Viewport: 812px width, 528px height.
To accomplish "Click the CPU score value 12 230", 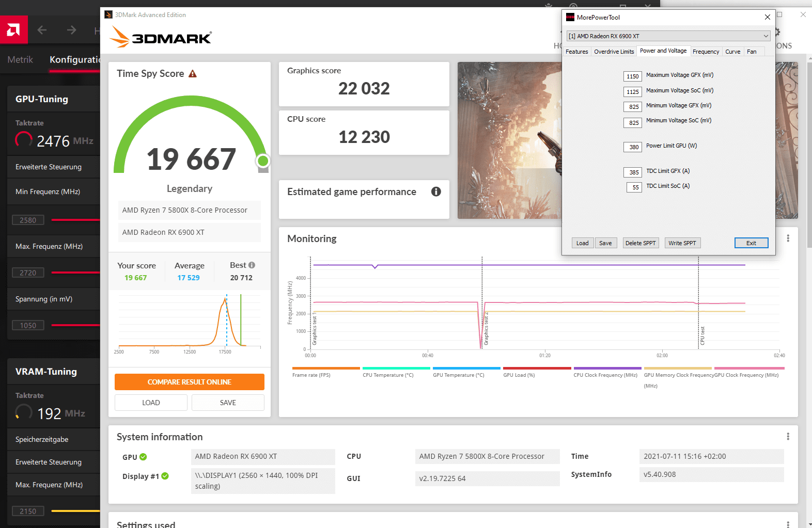I will (364, 137).
